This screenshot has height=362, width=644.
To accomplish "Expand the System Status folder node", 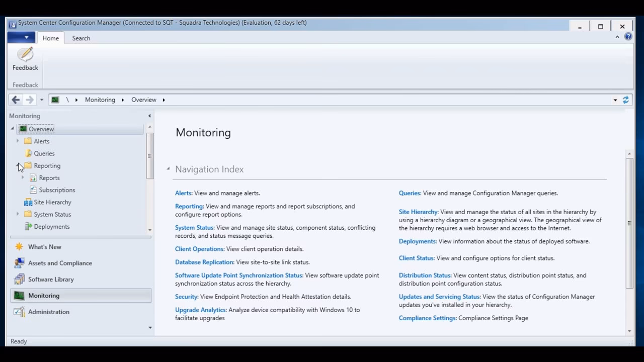I will tap(18, 214).
